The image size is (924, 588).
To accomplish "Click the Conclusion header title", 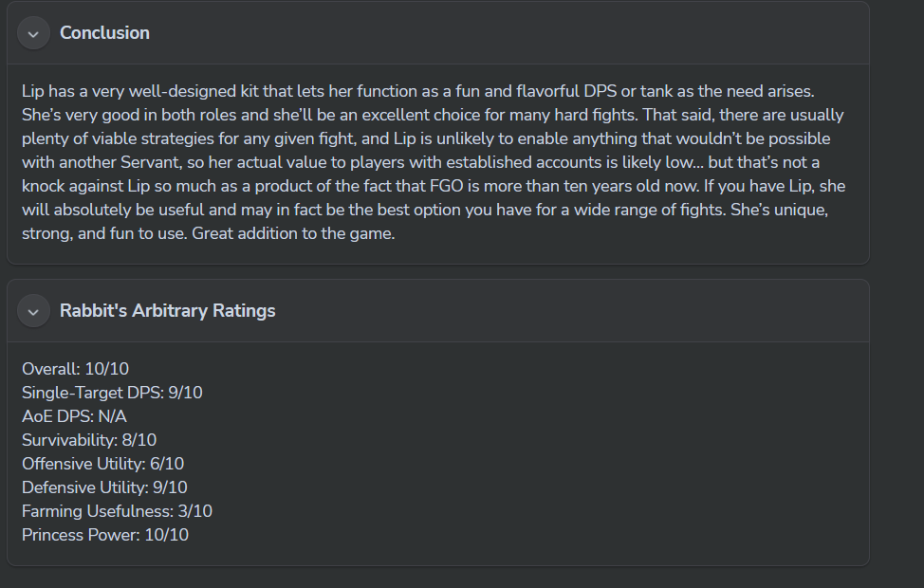I will point(104,33).
